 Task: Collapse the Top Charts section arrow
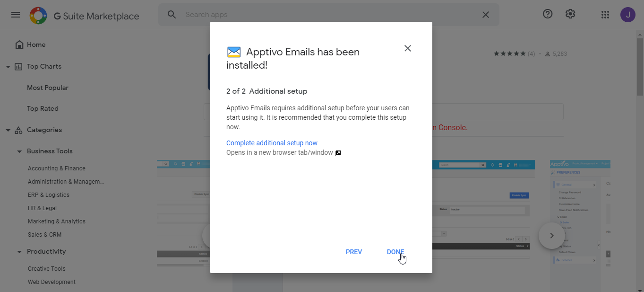(x=8, y=67)
